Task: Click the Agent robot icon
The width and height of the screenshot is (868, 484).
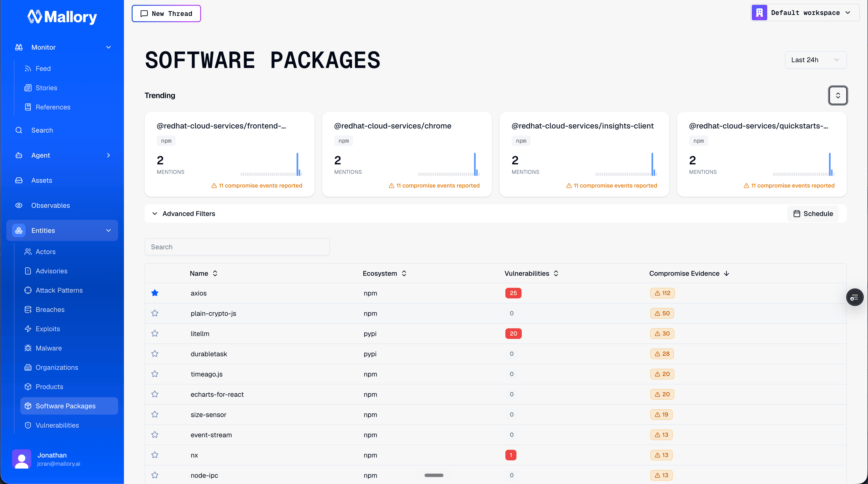Action: (x=19, y=155)
